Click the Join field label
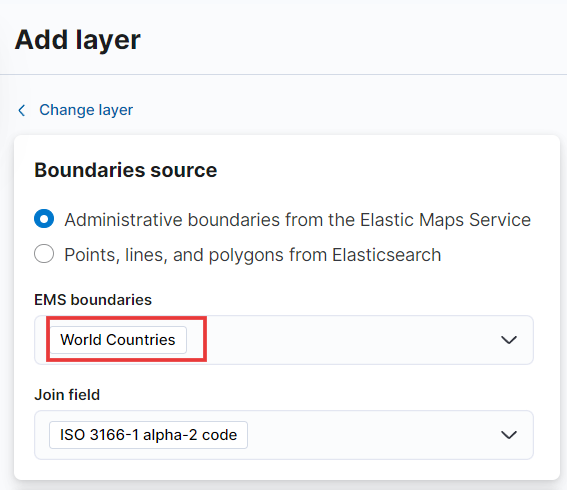567x490 pixels. (x=67, y=395)
